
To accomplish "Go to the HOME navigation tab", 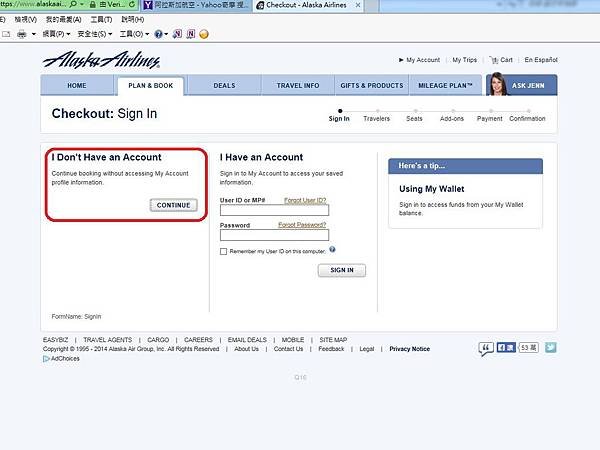I will (77, 85).
